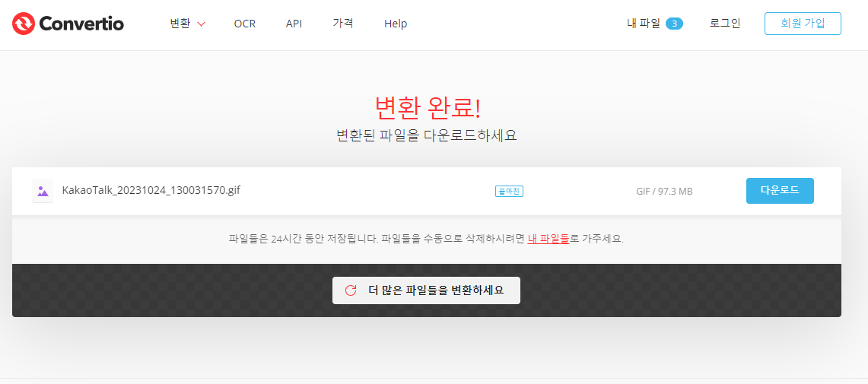This screenshot has height=384, width=868.
Task: Select the KakaoTalk_20231024_130031570.gif filename
Action: pyautogui.click(x=151, y=190)
